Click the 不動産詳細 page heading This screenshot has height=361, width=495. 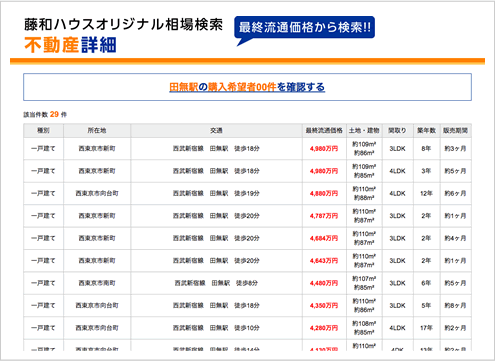coord(70,45)
